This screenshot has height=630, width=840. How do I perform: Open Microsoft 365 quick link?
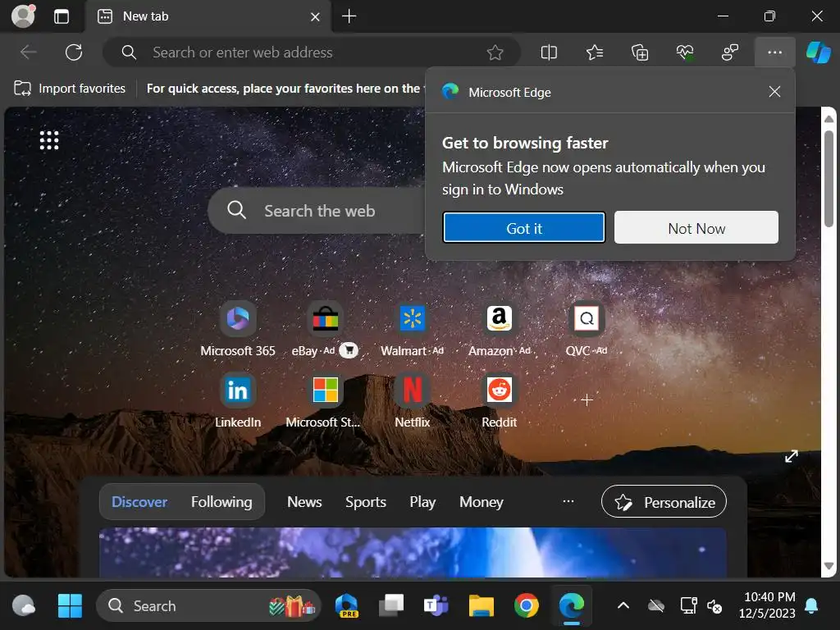click(x=238, y=329)
